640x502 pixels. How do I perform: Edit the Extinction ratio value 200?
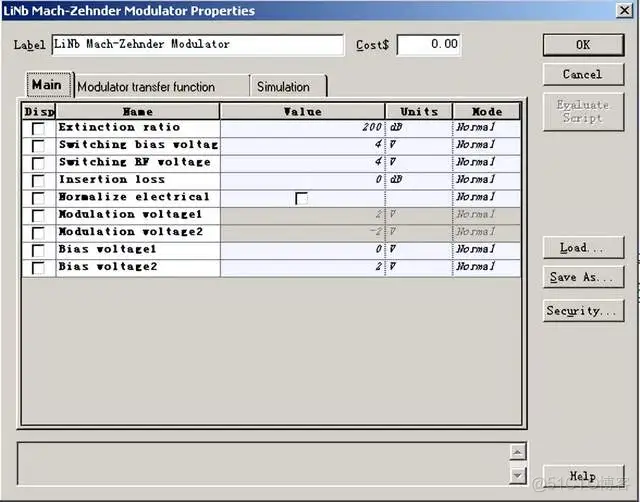coord(302,128)
